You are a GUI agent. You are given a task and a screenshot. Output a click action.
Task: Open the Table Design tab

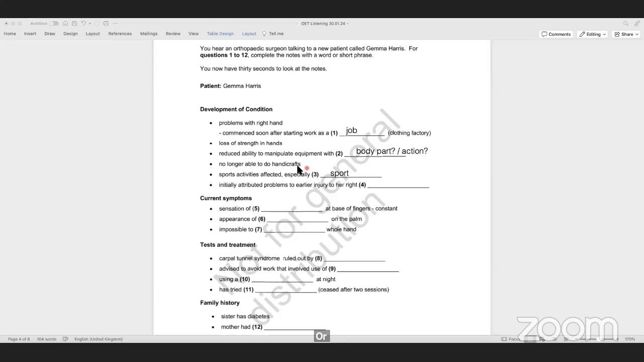click(x=220, y=34)
